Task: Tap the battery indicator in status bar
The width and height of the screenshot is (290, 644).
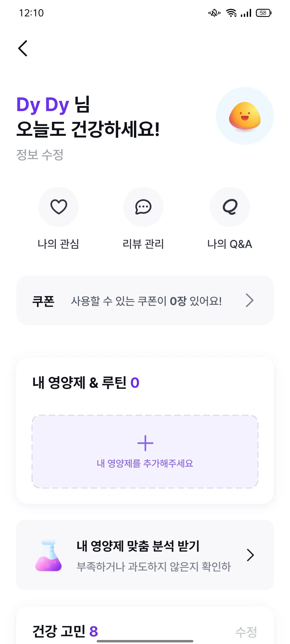Action: [264, 13]
